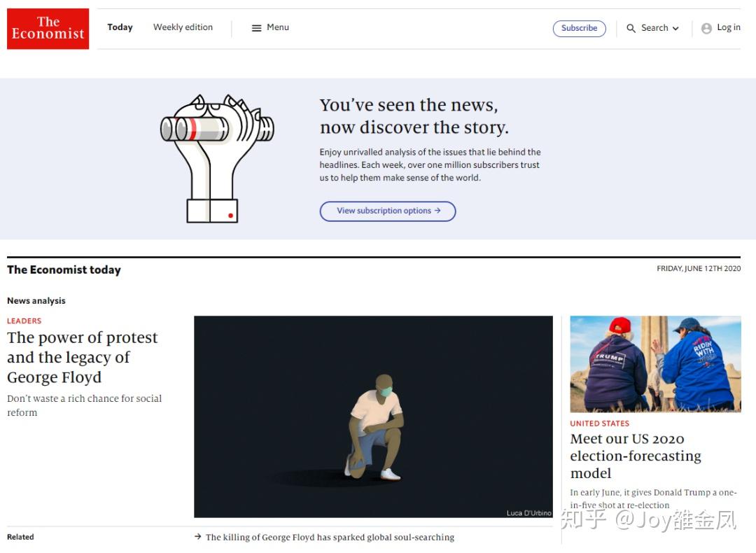
Task: Open the UNITED STATES section label
Action: point(599,423)
